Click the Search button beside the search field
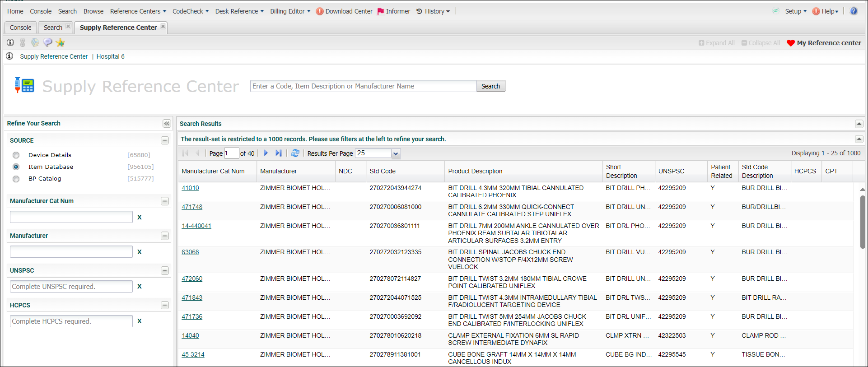This screenshot has width=868, height=367. [x=490, y=86]
